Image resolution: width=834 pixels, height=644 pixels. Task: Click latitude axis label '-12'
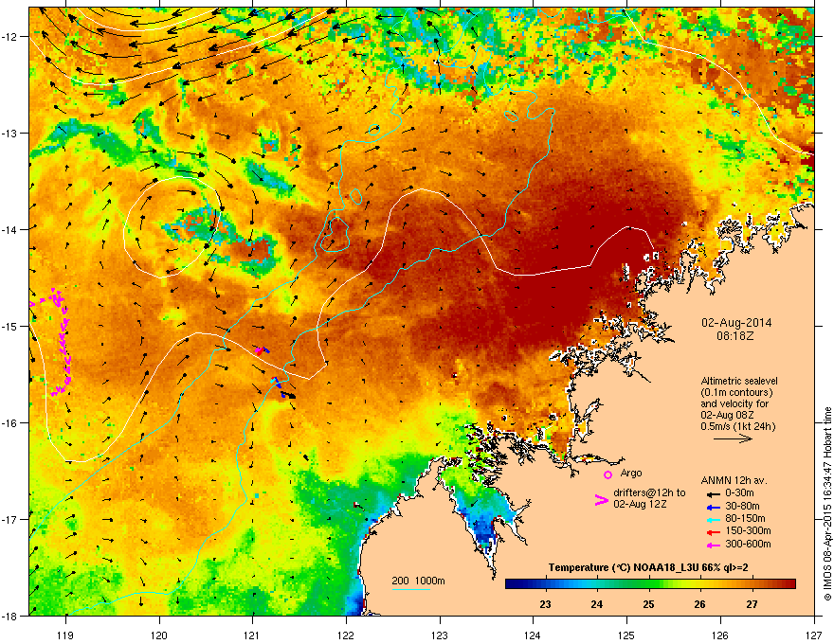pos(11,36)
